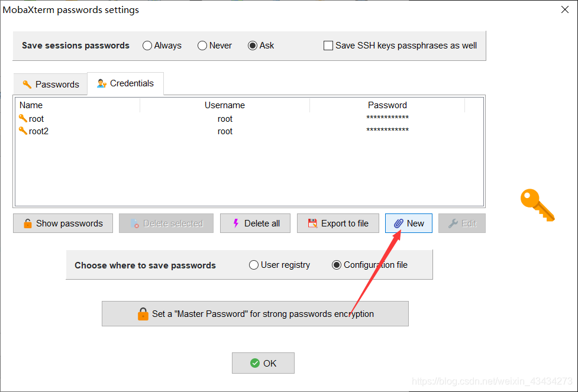This screenshot has width=578, height=392.
Task: Switch to the Credentials tab
Action: coord(125,83)
